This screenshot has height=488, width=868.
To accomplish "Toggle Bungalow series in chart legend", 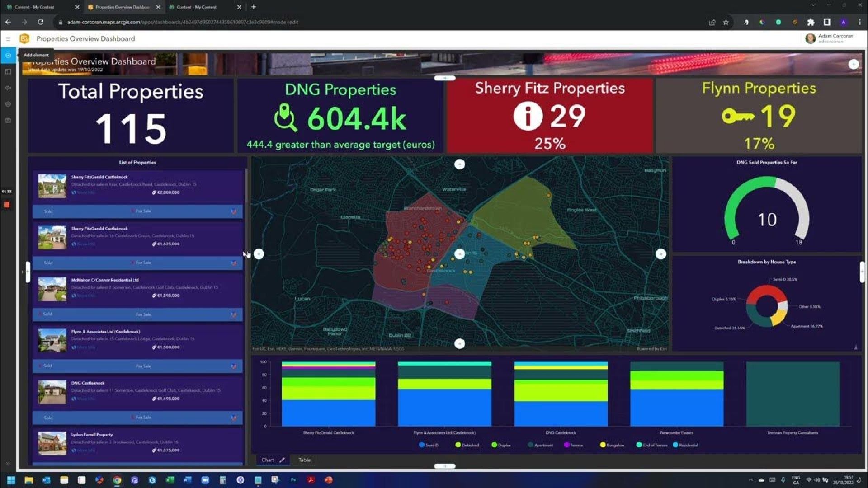I will tap(612, 445).
